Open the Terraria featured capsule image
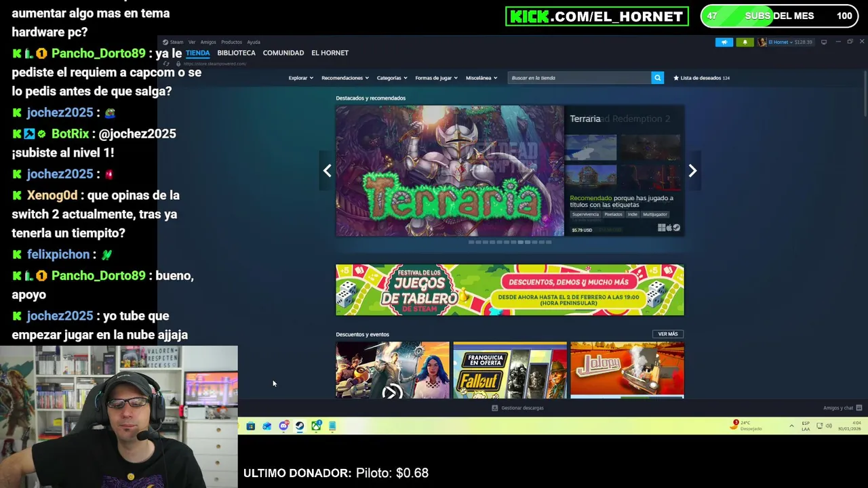Viewport: 868px width, 488px height. coord(450,171)
